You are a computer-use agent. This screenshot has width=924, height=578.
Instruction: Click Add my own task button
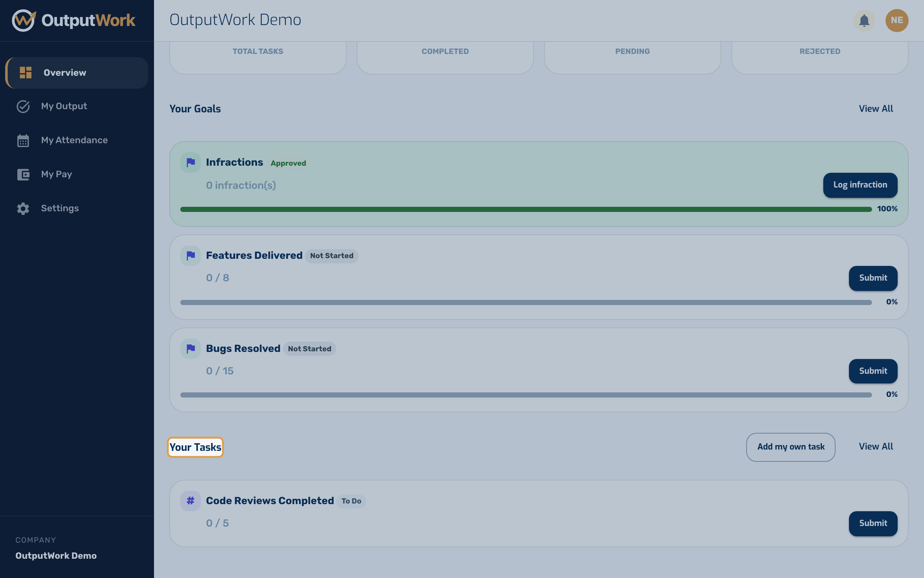click(x=791, y=447)
